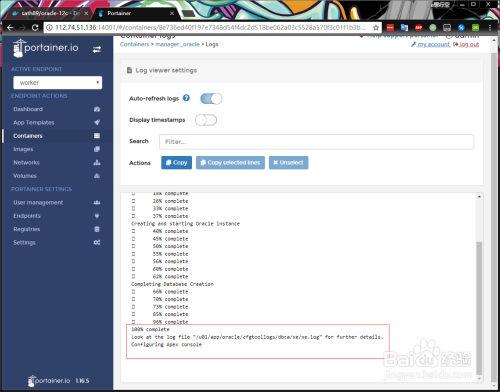
Task: Select the log line checkbox for 70% complete
Action: point(133,299)
